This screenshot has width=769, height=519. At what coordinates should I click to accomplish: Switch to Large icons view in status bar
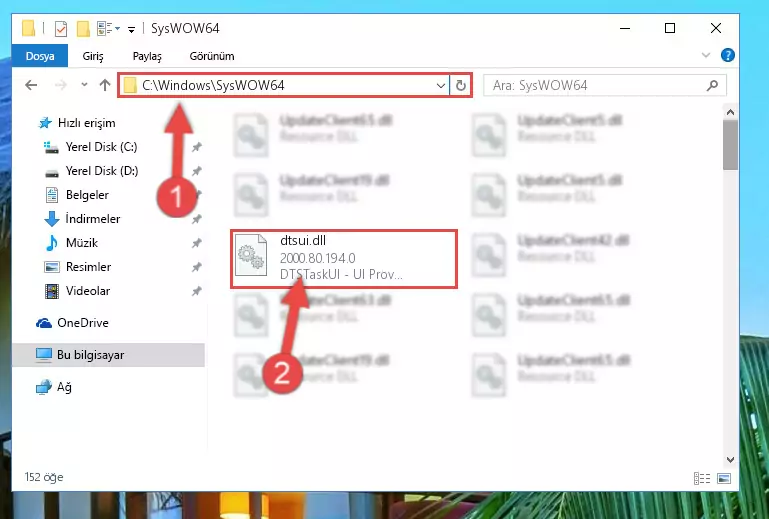(x=724, y=478)
